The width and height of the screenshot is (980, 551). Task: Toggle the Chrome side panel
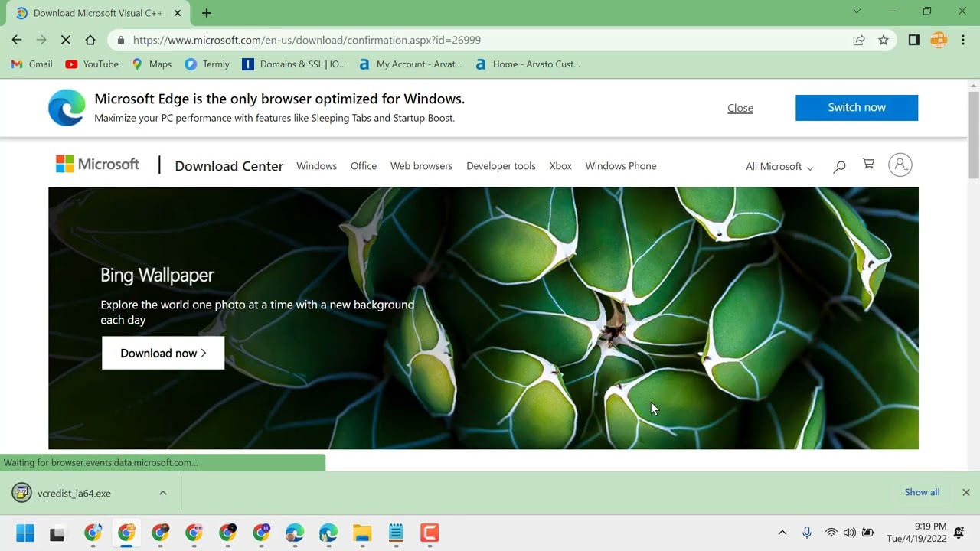[x=913, y=40]
